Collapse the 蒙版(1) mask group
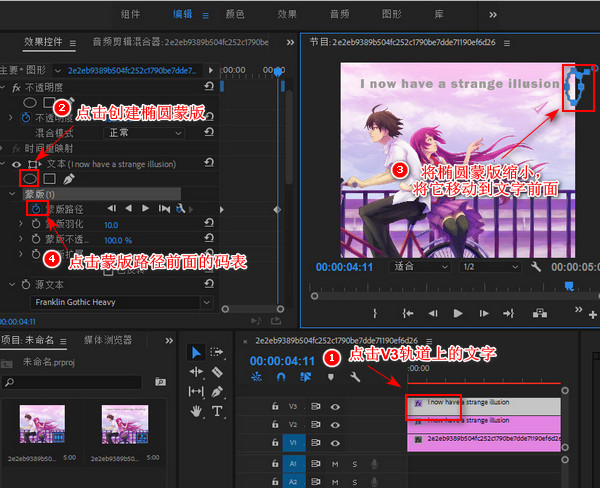 pyautogui.click(x=12, y=194)
